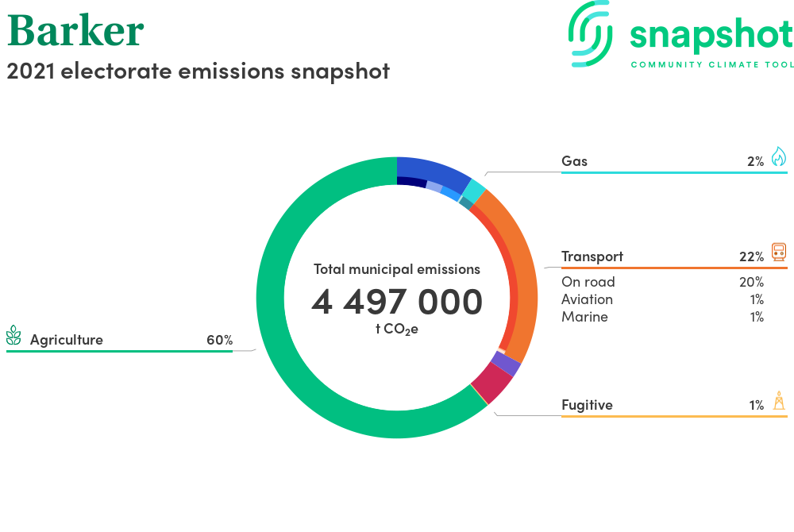Click the snapshot wordmark text
The image size is (794, 532).
711,34
